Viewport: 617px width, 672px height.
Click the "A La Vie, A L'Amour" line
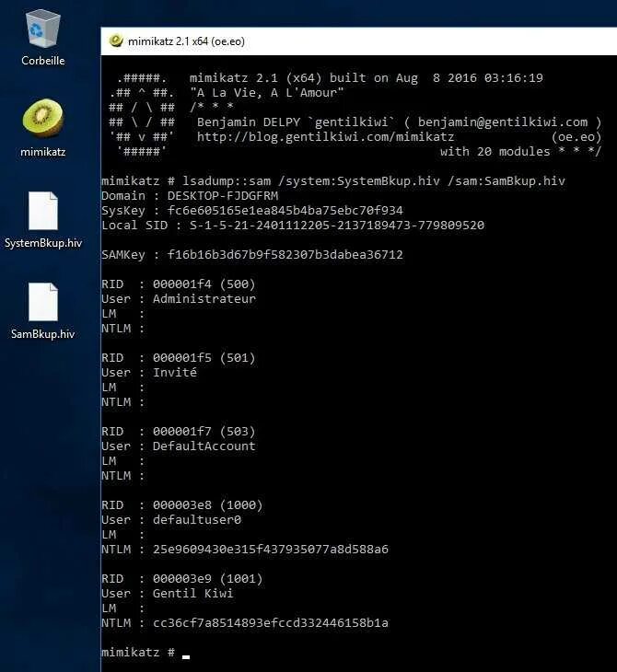click(x=266, y=93)
